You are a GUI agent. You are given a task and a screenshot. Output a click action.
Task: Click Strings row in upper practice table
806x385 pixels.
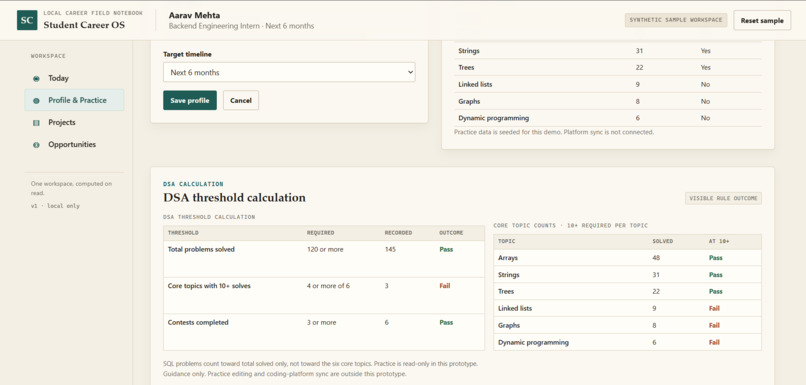click(608, 51)
